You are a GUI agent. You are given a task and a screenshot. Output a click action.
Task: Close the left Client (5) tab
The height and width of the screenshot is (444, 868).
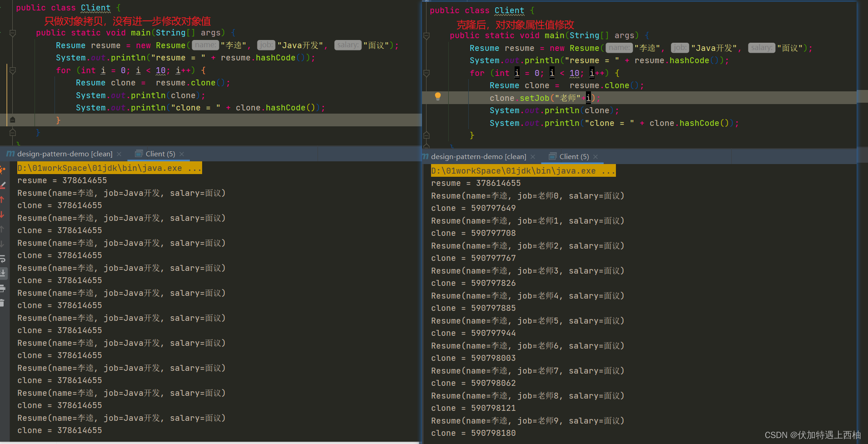pos(182,154)
